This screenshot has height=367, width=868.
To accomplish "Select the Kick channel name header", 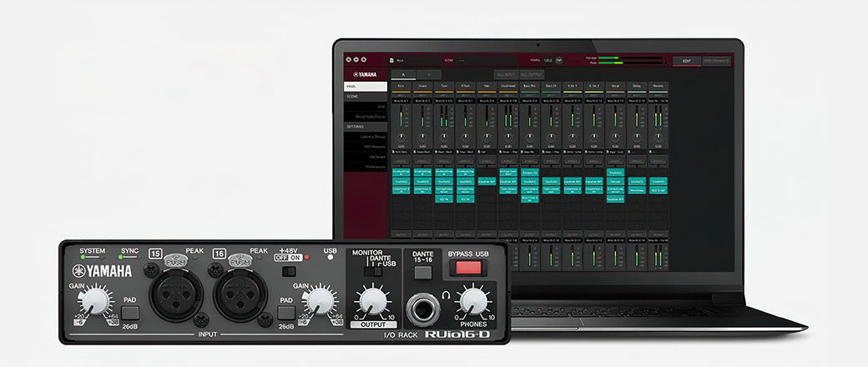I will point(401,86).
